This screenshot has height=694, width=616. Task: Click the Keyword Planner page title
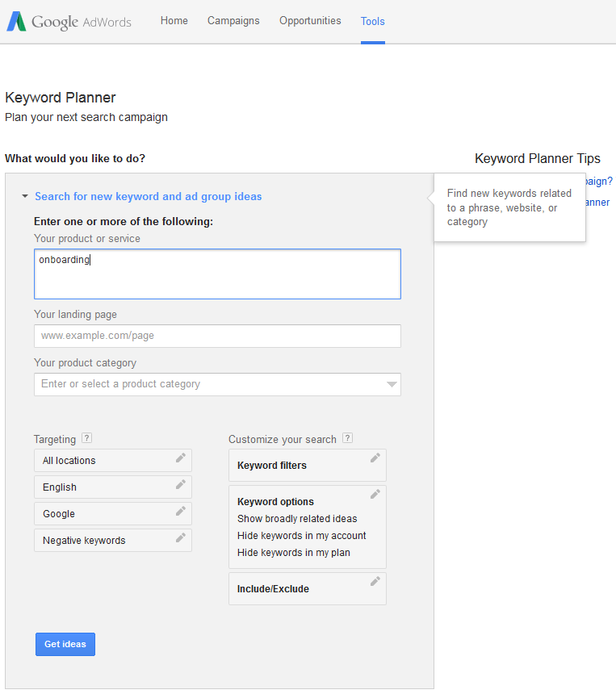click(x=61, y=98)
